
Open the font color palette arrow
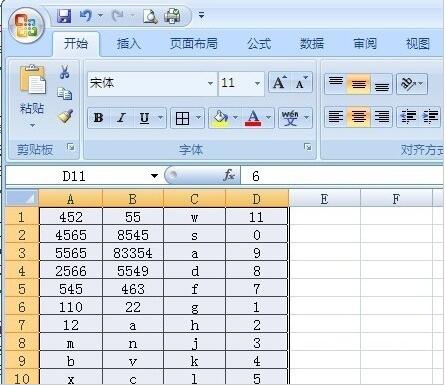point(269,118)
